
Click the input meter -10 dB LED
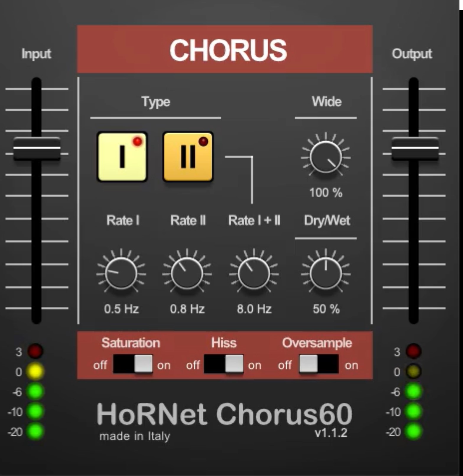tap(35, 411)
